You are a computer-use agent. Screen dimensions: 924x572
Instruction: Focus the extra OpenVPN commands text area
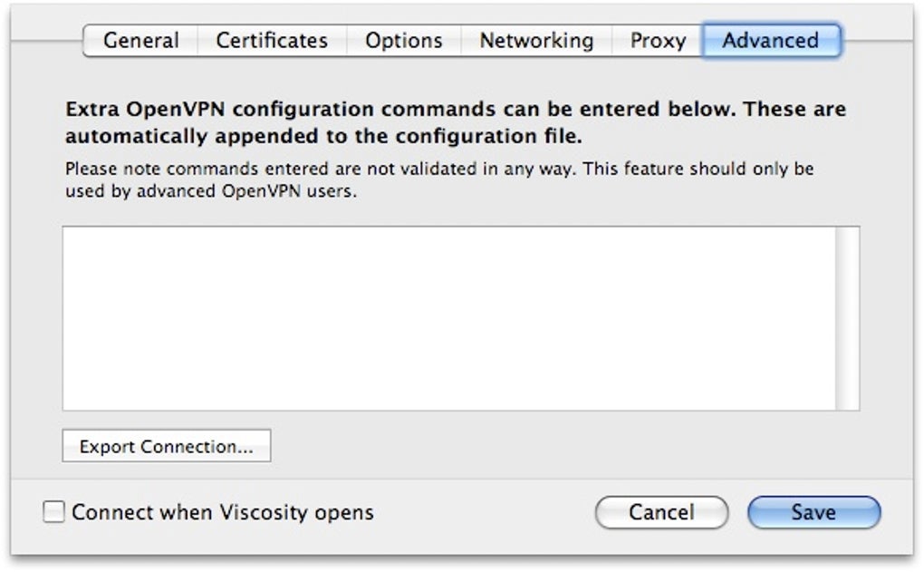pyautogui.click(x=448, y=317)
